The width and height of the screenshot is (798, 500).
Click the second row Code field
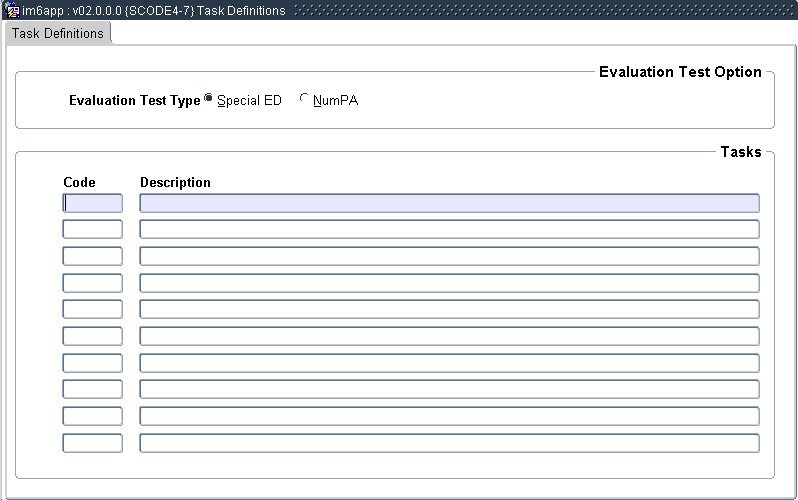pyautogui.click(x=93, y=229)
